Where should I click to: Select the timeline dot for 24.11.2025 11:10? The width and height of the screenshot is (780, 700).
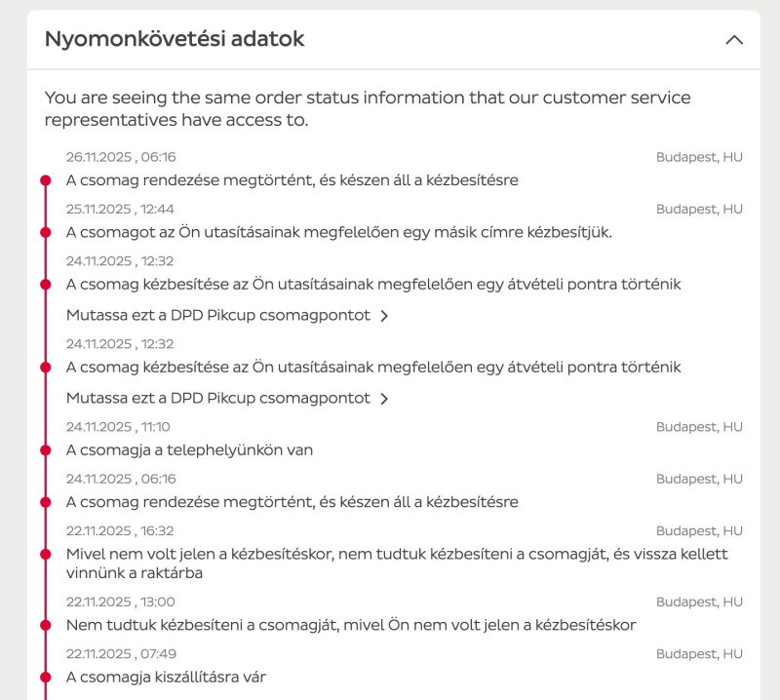(45, 450)
